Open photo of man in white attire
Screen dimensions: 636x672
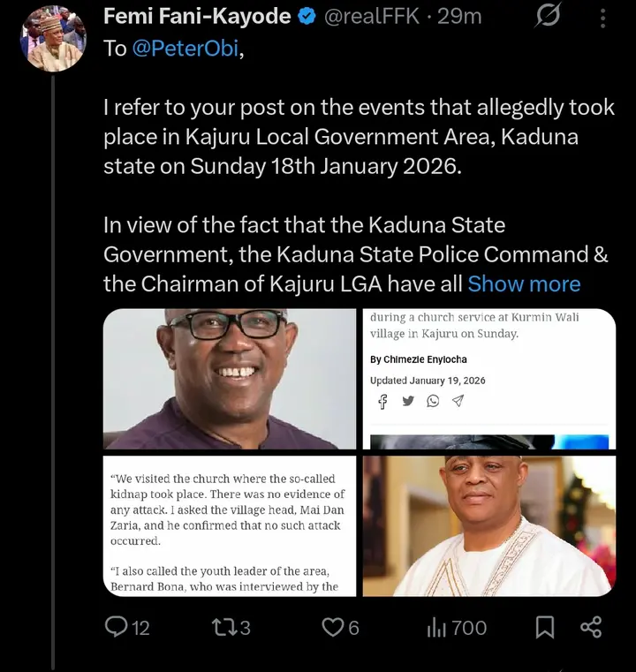489,525
